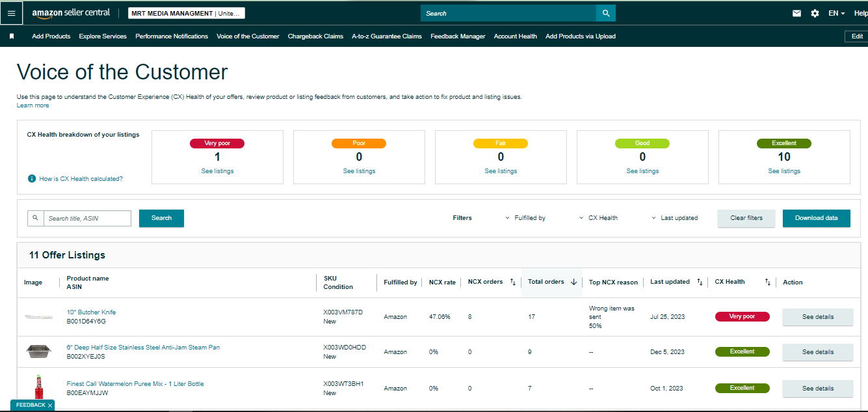See listings under Good
Viewport: 868px width, 412px height.
642,171
